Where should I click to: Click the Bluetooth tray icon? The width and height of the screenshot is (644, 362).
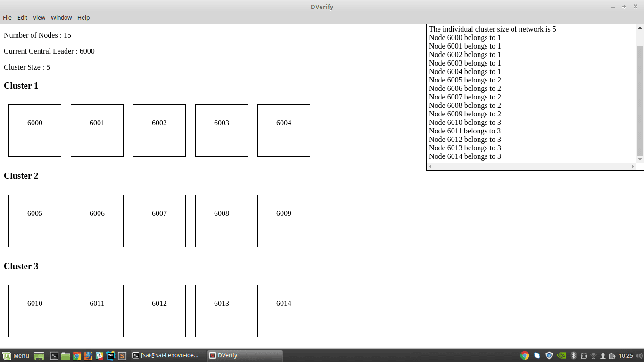(574, 356)
